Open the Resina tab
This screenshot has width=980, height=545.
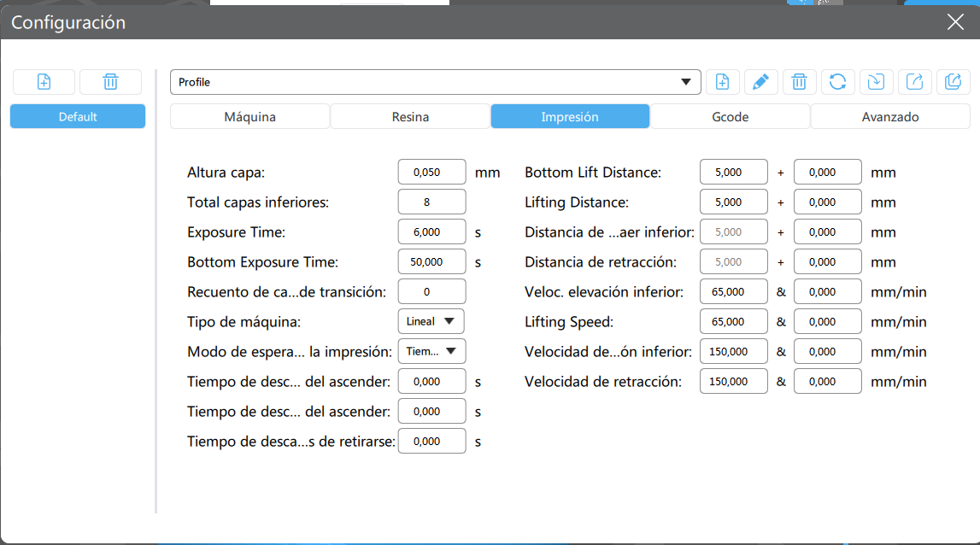(410, 117)
